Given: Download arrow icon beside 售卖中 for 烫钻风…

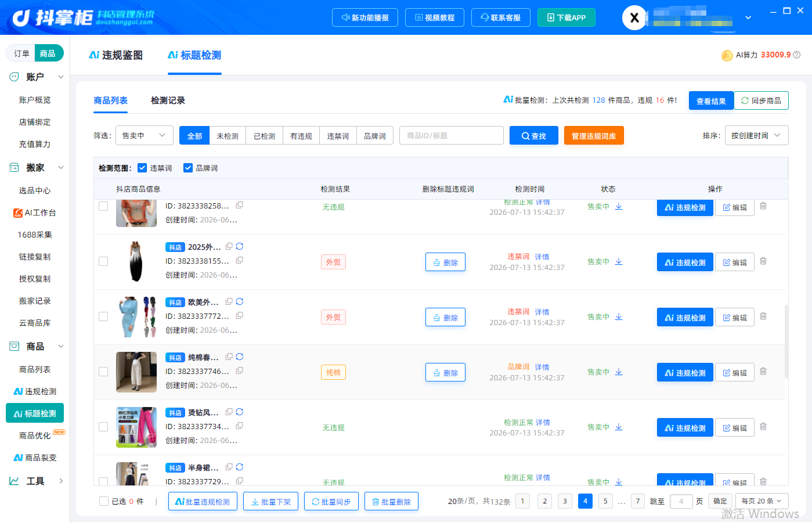Looking at the screenshot, I should click(619, 427).
